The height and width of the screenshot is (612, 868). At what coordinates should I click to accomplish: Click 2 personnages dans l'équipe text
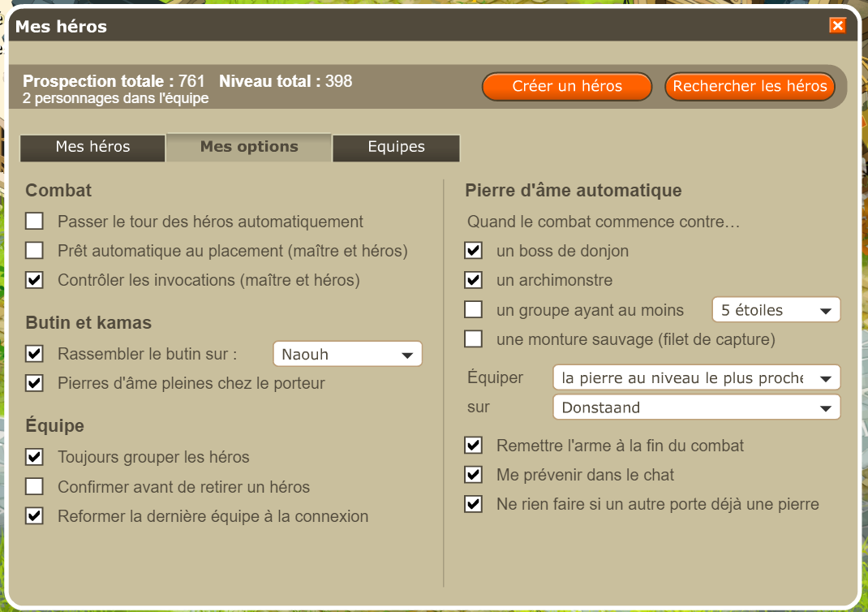click(x=116, y=98)
